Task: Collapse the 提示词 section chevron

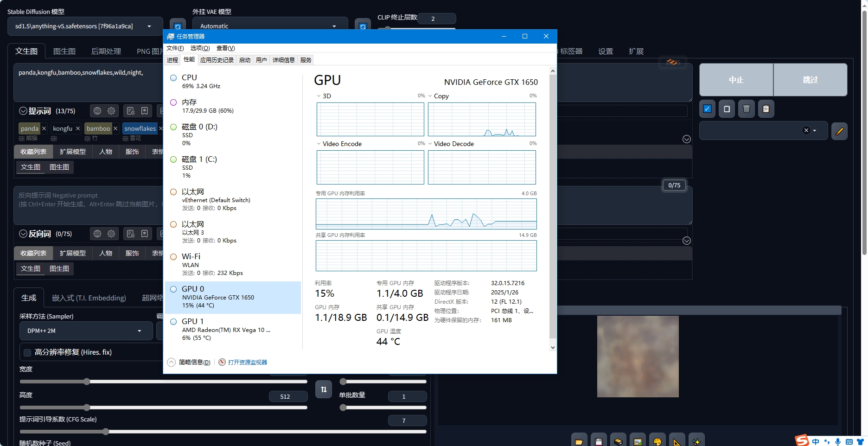Action: click(23, 111)
